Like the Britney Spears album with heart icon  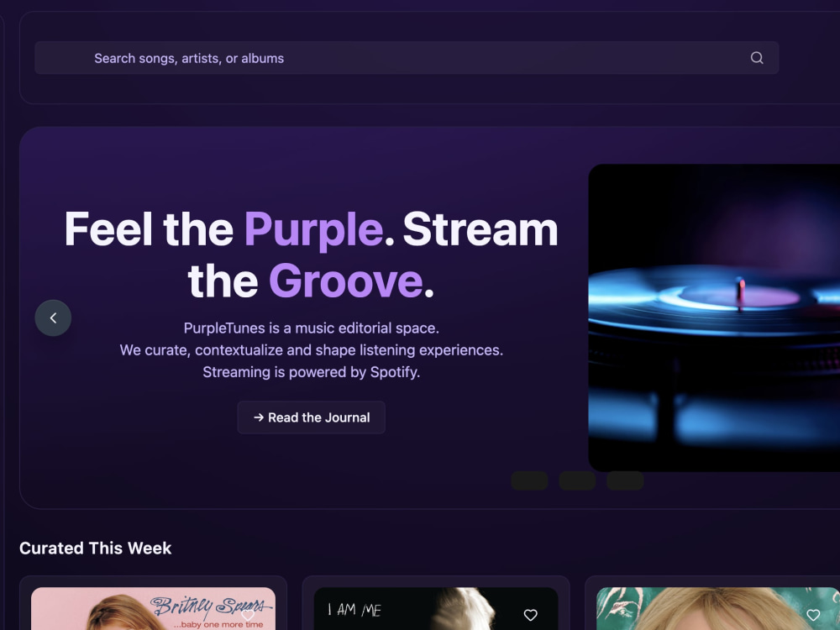pos(248,615)
